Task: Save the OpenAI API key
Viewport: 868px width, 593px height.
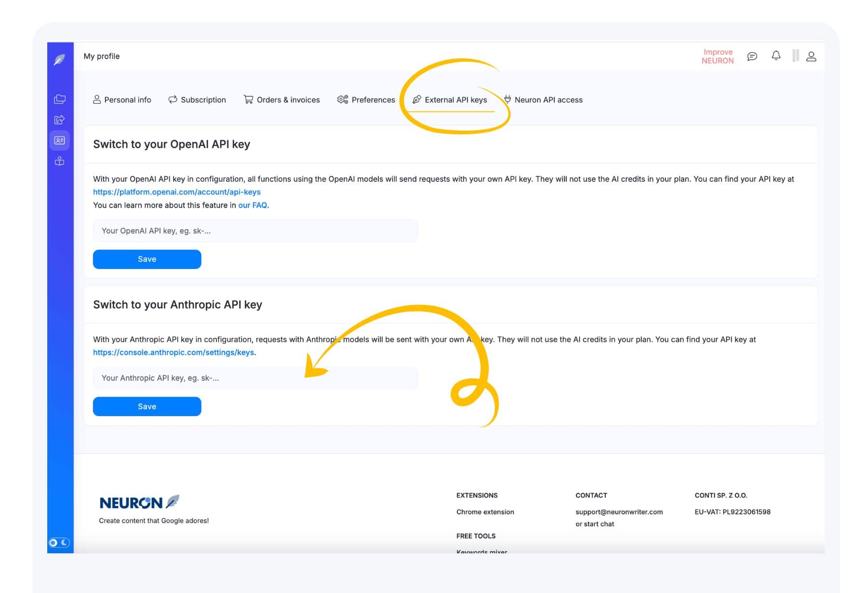Action: (x=147, y=259)
